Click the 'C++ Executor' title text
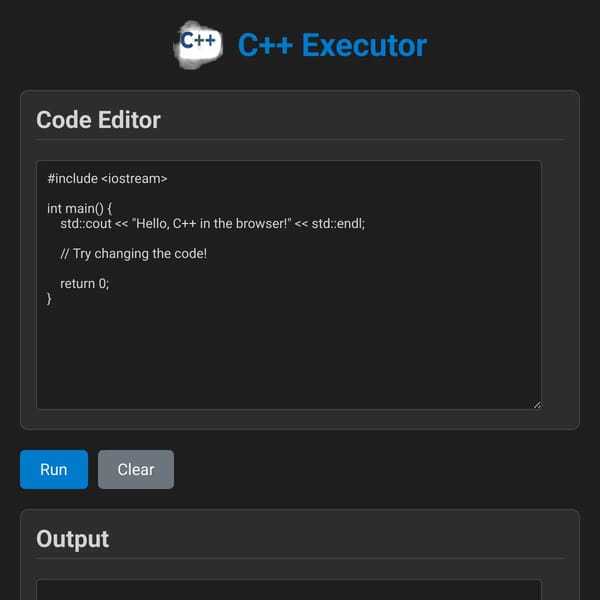600x600 pixels. [332, 45]
